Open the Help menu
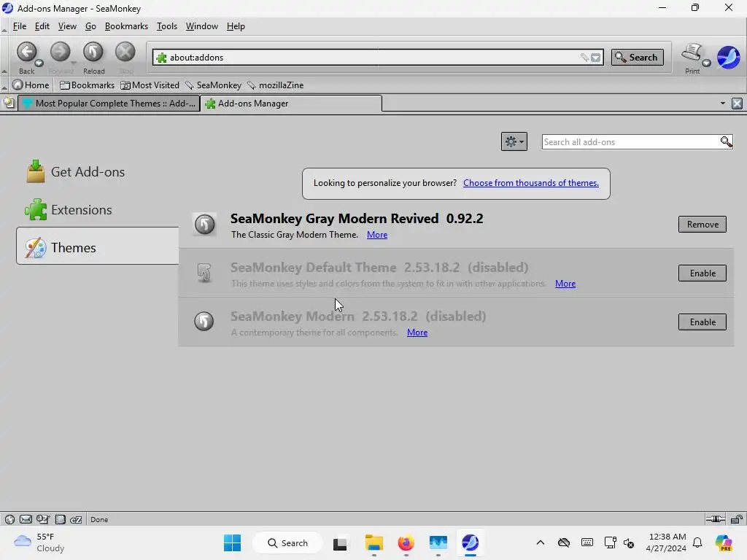 (x=236, y=26)
